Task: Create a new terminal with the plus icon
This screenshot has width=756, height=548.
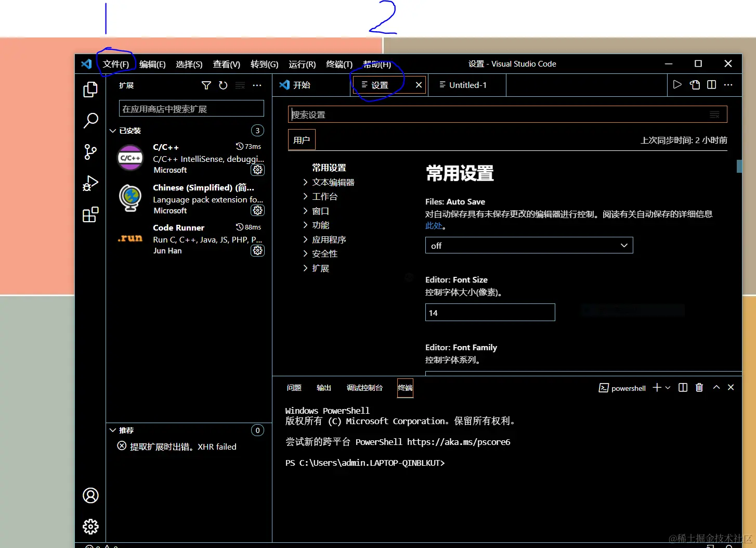Action: 657,388
